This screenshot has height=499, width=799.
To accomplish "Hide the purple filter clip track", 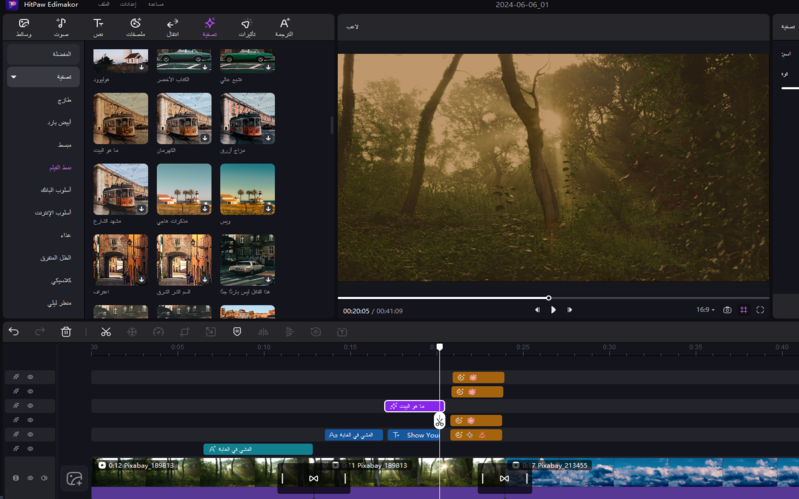I will [30, 406].
